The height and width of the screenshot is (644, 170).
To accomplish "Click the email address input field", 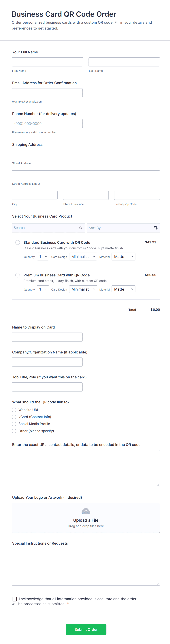I will click(x=47, y=93).
